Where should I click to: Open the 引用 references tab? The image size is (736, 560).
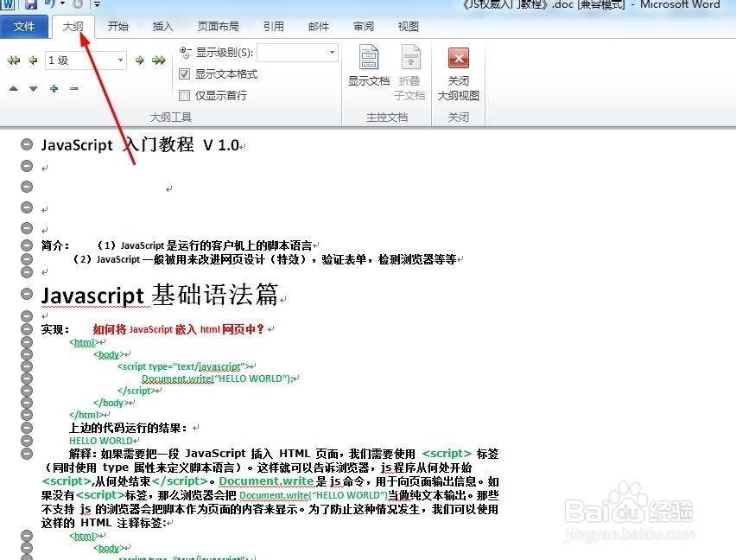pyautogui.click(x=274, y=27)
